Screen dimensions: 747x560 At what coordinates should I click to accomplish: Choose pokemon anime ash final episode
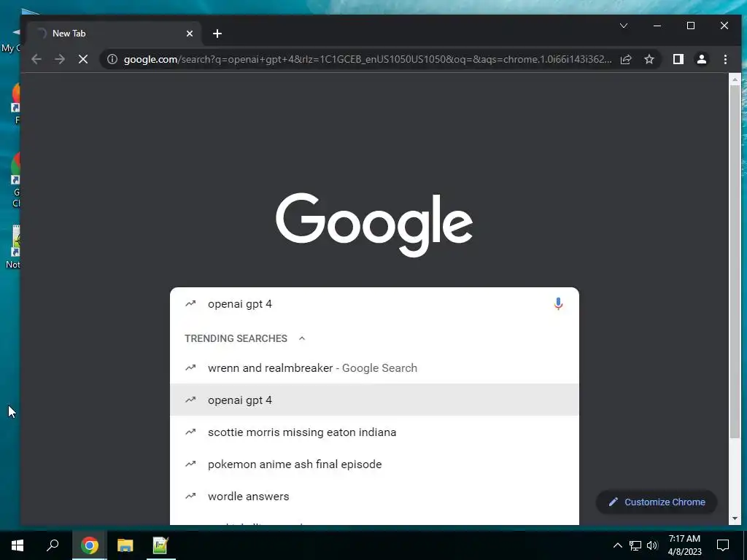click(x=374, y=464)
